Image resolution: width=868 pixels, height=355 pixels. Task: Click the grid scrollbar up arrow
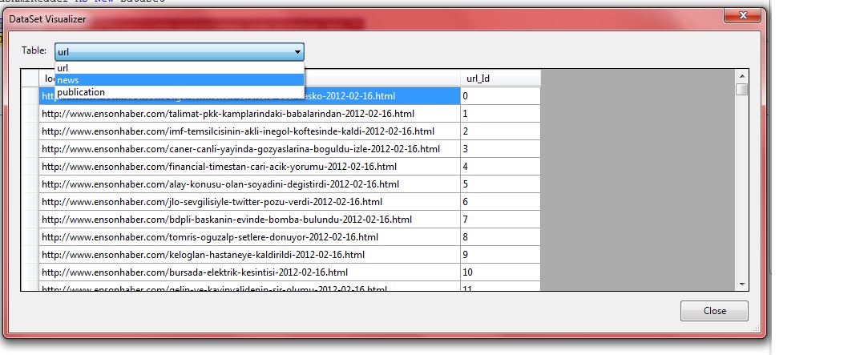point(742,76)
